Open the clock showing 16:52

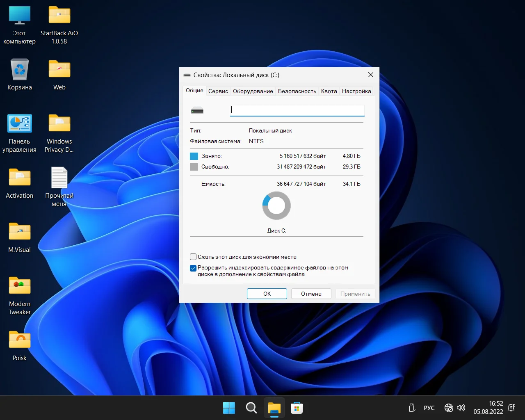pyautogui.click(x=488, y=408)
